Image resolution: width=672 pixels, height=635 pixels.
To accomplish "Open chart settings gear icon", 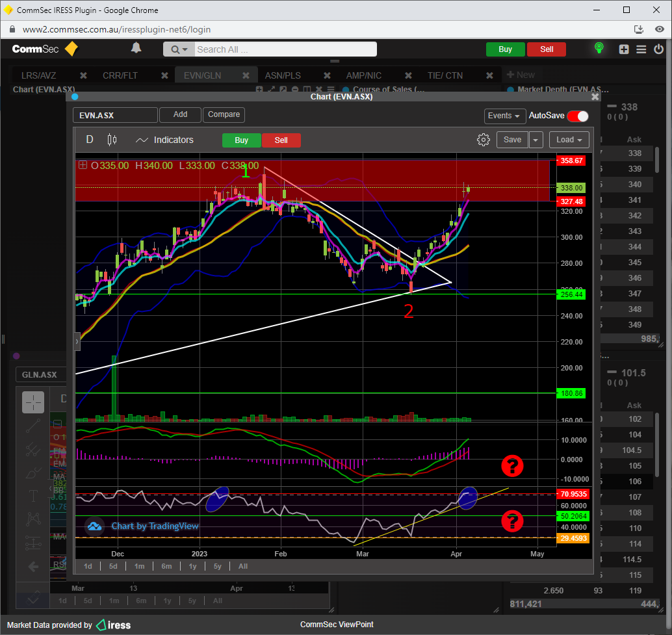I will (x=483, y=140).
